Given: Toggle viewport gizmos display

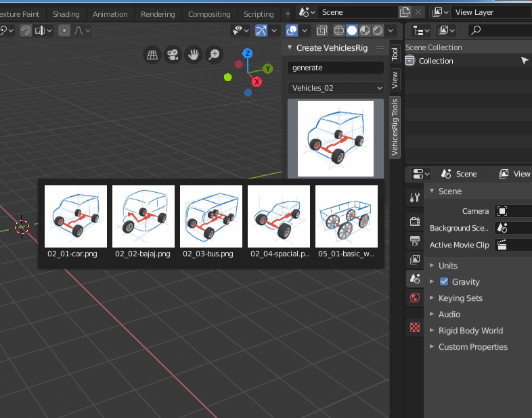Looking at the screenshot, I should pos(261,30).
